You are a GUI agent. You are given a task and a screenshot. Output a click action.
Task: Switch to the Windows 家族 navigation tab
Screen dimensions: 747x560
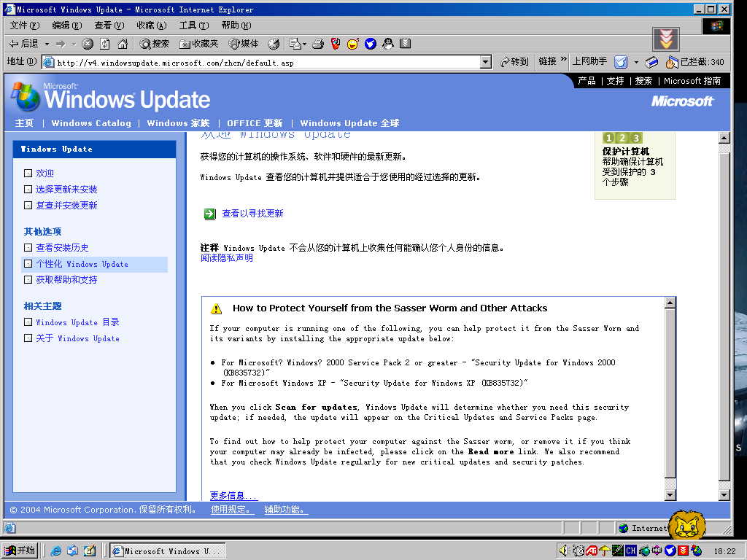pyautogui.click(x=178, y=123)
